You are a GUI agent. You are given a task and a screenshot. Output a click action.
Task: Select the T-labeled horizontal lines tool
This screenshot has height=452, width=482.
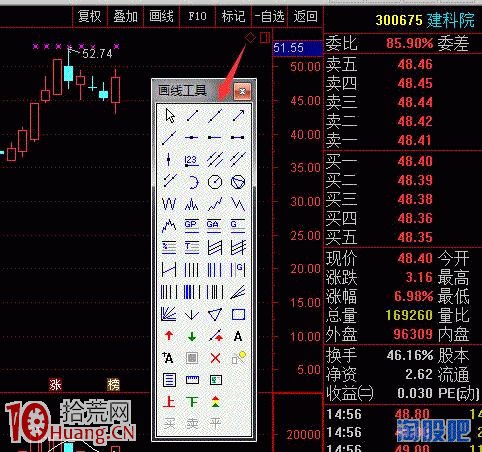click(192, 248)
